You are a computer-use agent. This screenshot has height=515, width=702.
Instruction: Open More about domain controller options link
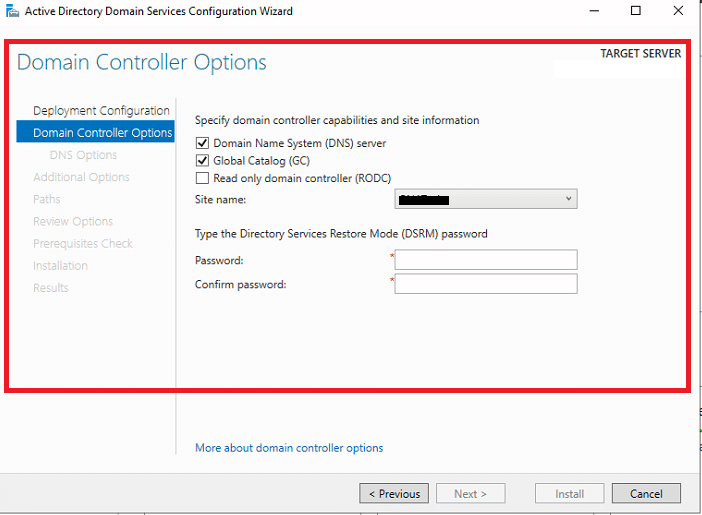289,448
